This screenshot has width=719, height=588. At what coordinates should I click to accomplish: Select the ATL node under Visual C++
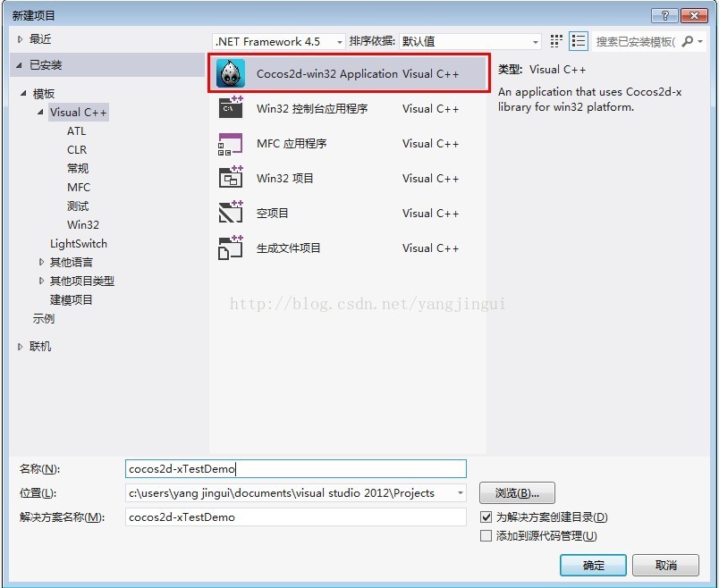pyautogui.click(x=77, y=131)
